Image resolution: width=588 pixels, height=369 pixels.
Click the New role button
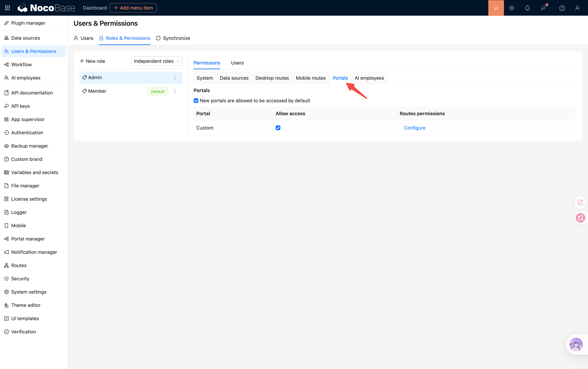coord(92,61)
